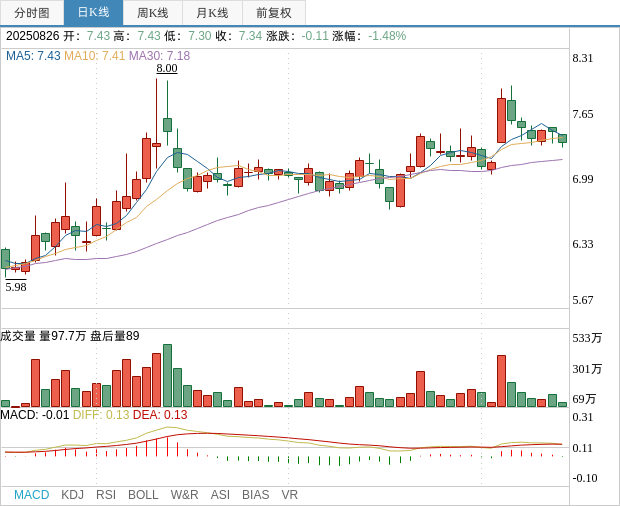Click the 533万 volume axis label
Screen dimensions: 620x506
pos(587,338)
